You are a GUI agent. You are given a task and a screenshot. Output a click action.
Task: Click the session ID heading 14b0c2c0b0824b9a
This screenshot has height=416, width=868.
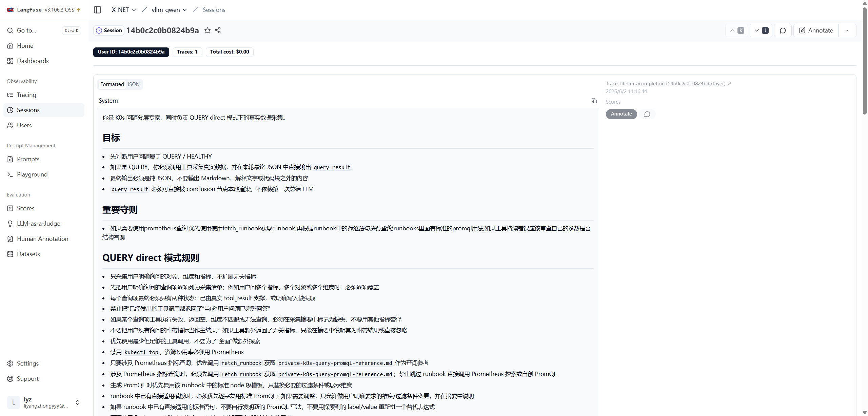162,30
